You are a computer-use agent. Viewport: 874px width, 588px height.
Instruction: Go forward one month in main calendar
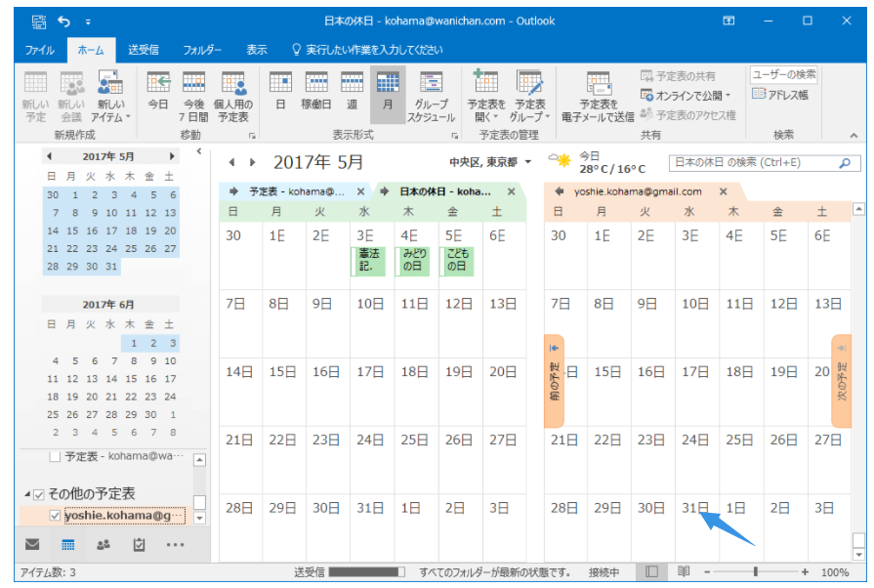pyautogui.click(x=252, y=162)
